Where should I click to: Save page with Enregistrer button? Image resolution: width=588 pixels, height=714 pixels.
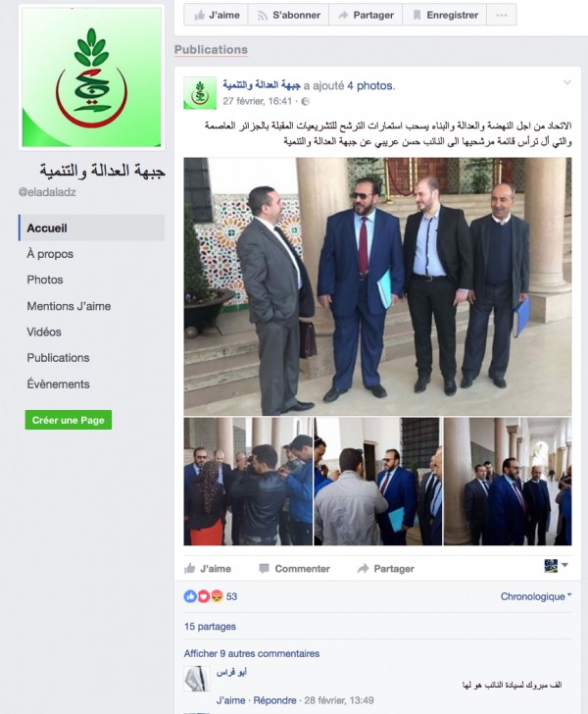click(445, 15)
